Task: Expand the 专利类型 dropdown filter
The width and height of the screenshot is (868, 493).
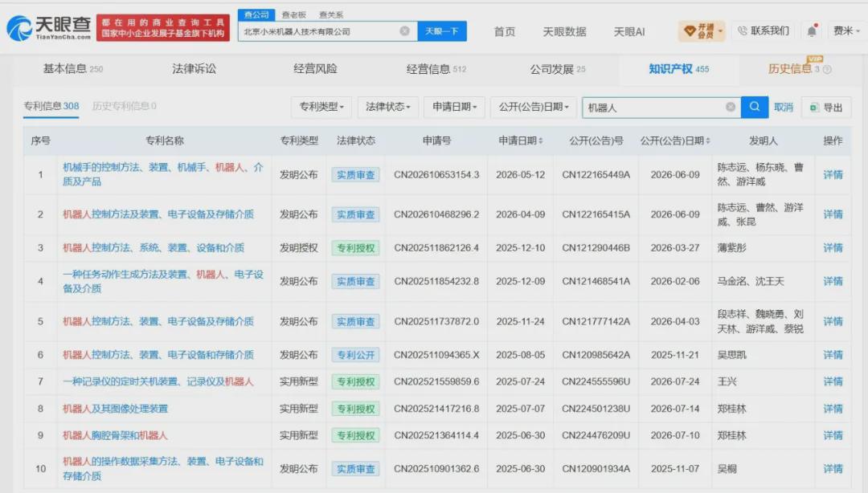Action: [321, 107]
